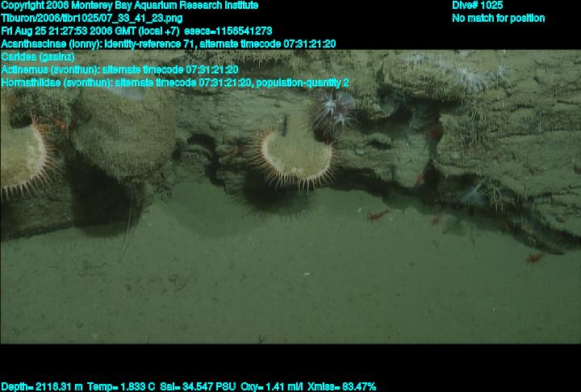This screenshot has height=392, width=581.
Task: Select the 'No match for position' text
Action: (498, 18)
